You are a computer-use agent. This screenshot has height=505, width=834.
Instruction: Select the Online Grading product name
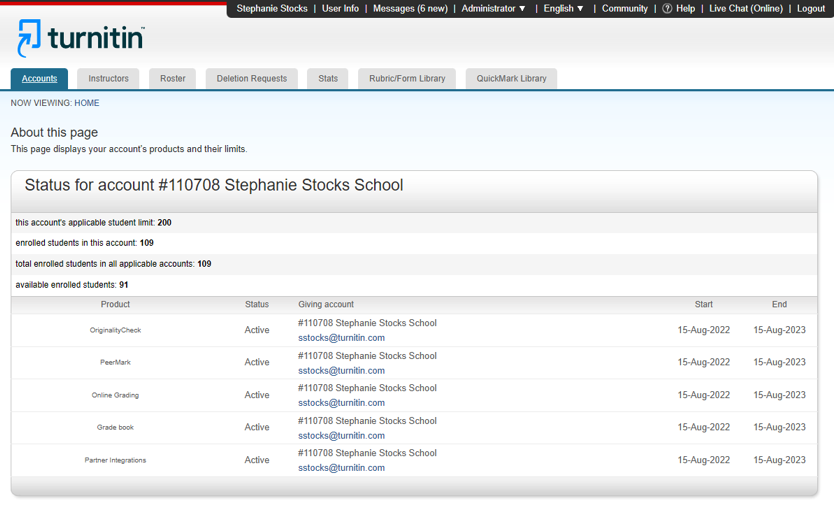pyautogui.click(x=115, y=395)
